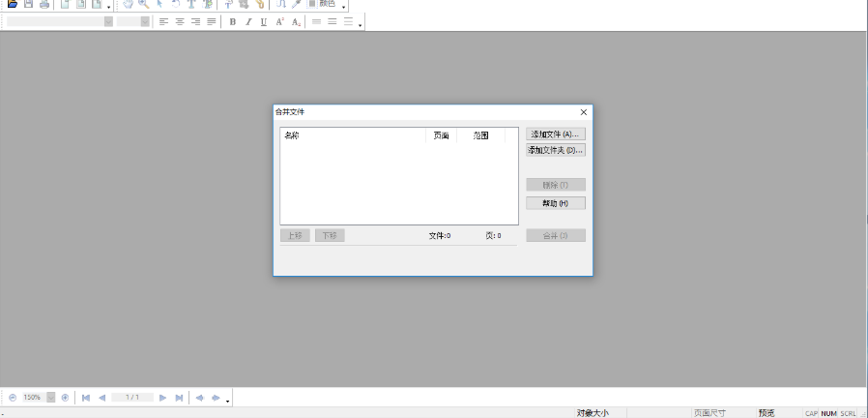Align text right
Viewport: 868px width, 418px height.
(195, 21)
